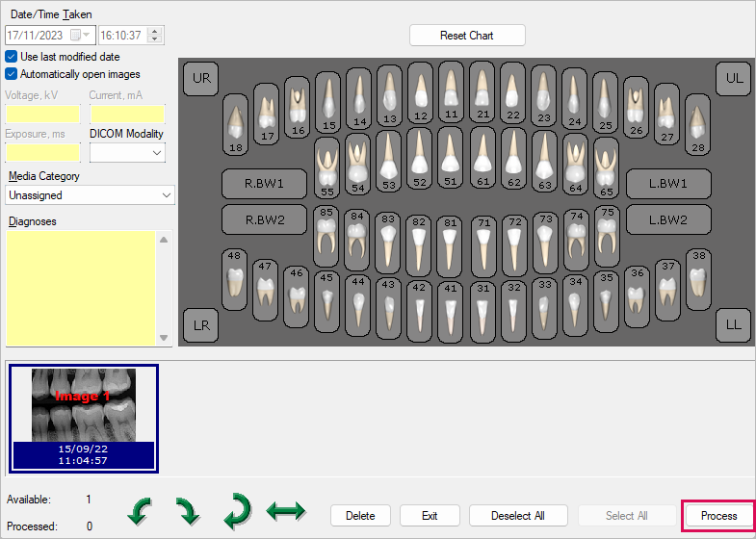
Task: Select tooth 38 on the chart
Action: click(698, 279)
